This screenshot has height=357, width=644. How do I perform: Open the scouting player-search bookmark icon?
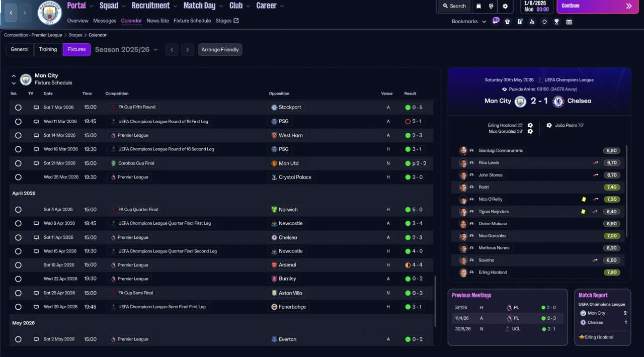click(x=532, y=22)
